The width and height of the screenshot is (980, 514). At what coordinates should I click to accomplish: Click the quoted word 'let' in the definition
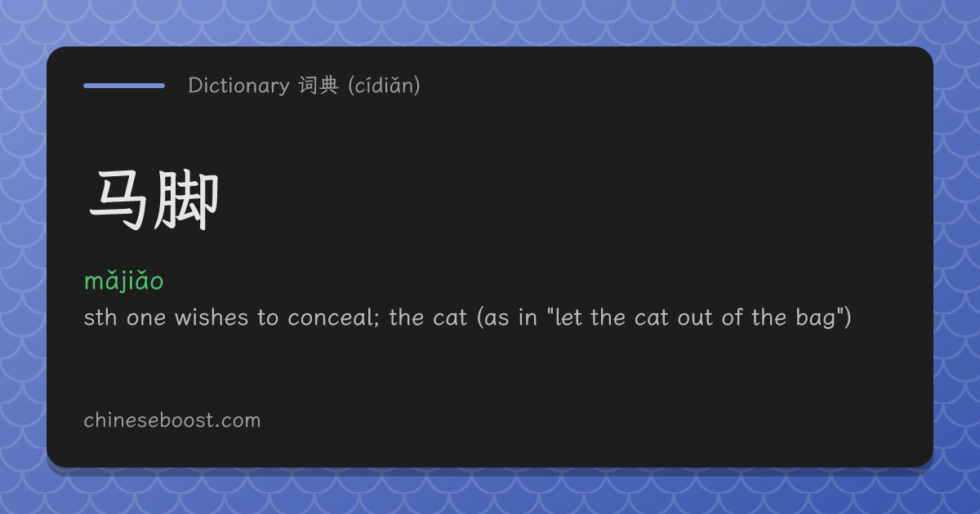point(568,317)
